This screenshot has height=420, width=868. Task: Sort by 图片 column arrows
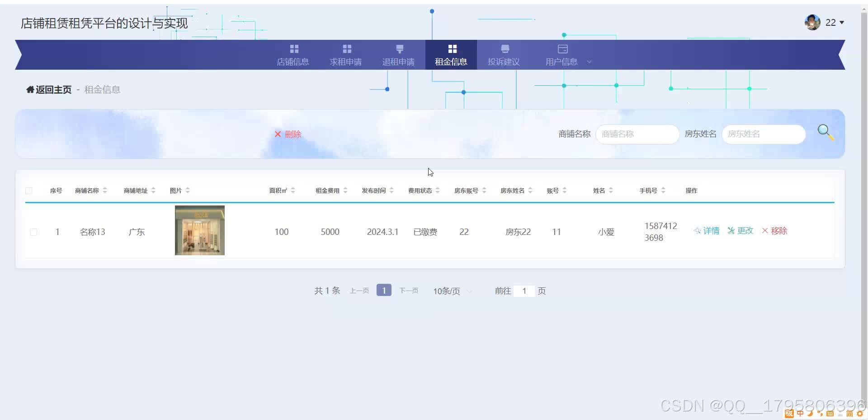coord(188,191)
